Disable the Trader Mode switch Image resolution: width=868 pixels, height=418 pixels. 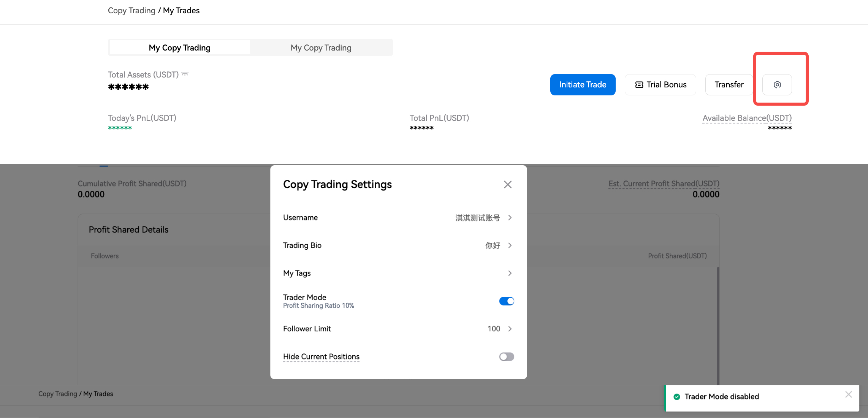click(x=507, y=301)
